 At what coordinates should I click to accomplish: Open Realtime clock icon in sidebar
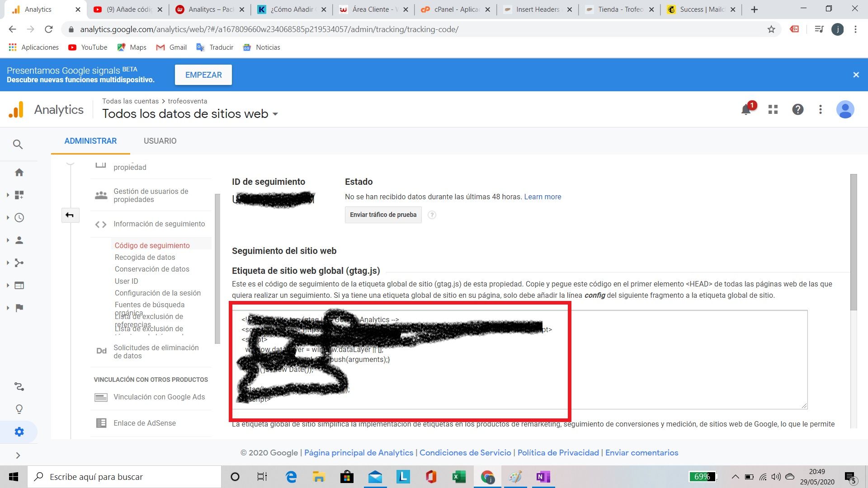pos(19,218)
